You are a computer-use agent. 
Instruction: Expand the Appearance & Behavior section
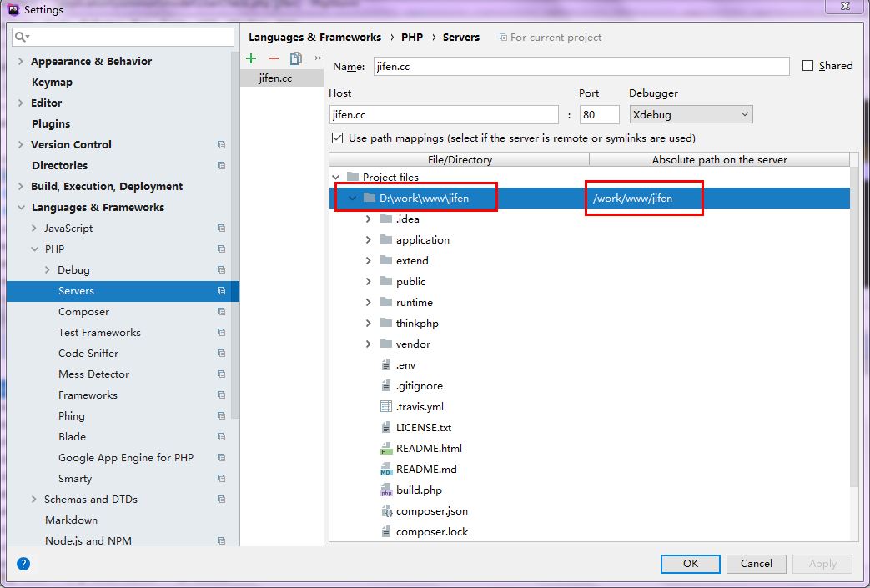[21, 62]
